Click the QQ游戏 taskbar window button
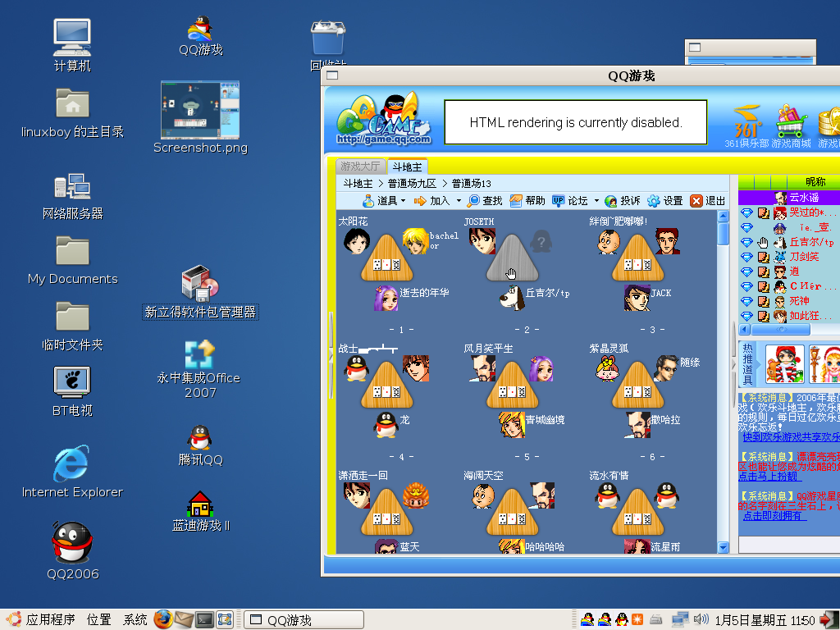 pos(304,620)
